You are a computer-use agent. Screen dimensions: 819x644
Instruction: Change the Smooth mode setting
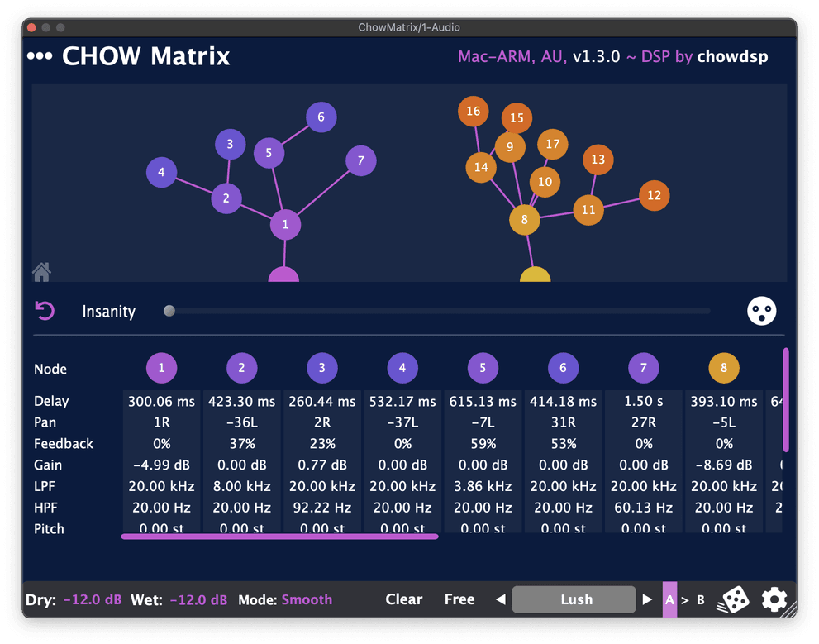tap(307, 599)
